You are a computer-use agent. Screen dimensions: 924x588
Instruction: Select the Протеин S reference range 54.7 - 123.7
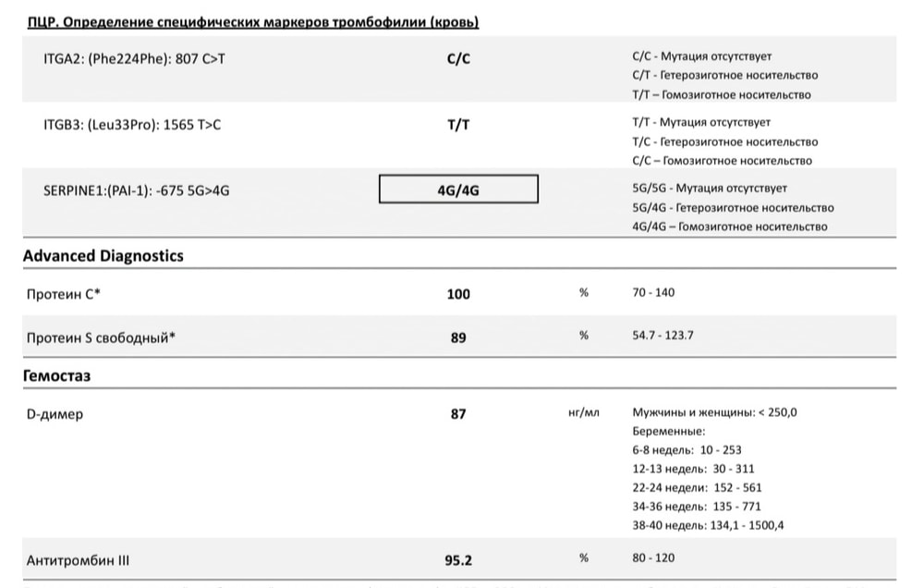tap(663, 336)
